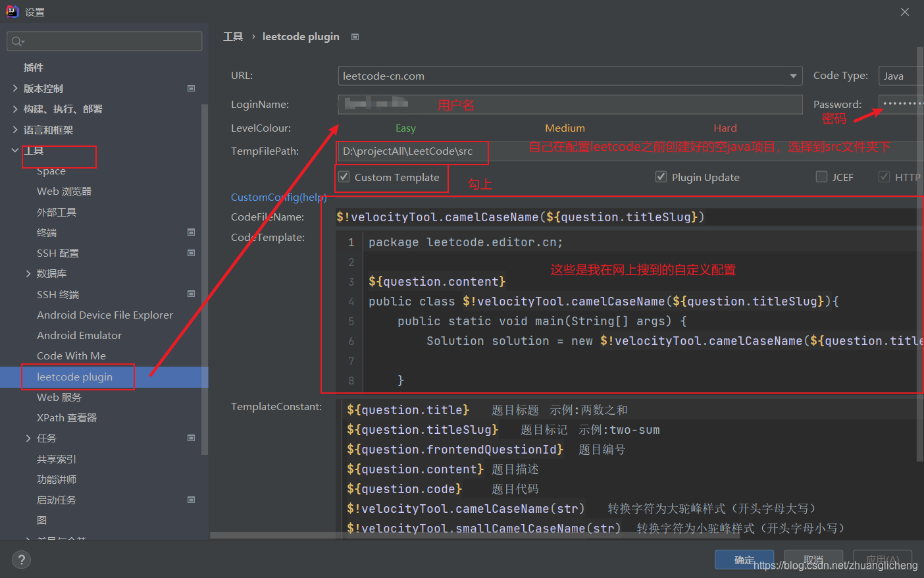
Task: Click into the TempFilePath field
Action: pyautogui.click(x=630, y=151)
